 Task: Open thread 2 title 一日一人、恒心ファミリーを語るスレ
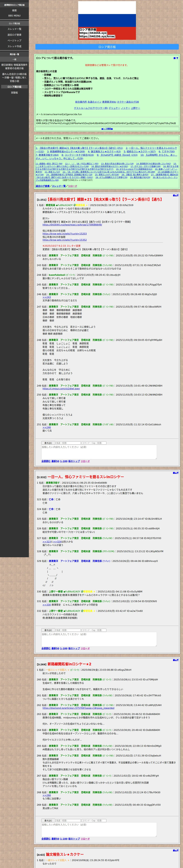[x=85, y=477]
